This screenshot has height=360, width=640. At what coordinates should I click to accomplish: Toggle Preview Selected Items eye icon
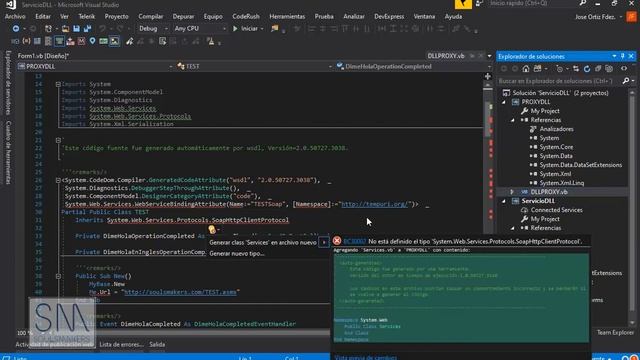click(x=624, y=69)
